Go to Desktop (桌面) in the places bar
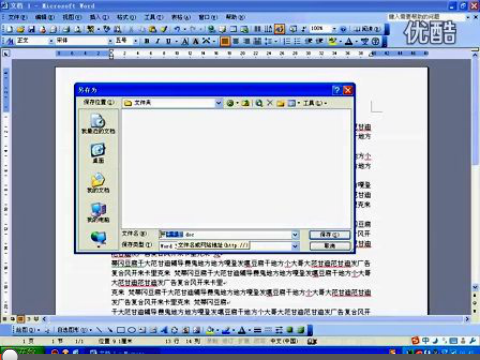Image resolution: width=480 pixels, height=360 pixels. pyautogui.click(x=98, y=153)
